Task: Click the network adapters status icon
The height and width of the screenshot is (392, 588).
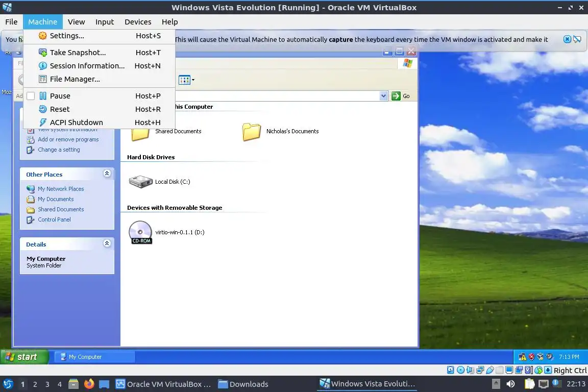Action: (480, 370)
